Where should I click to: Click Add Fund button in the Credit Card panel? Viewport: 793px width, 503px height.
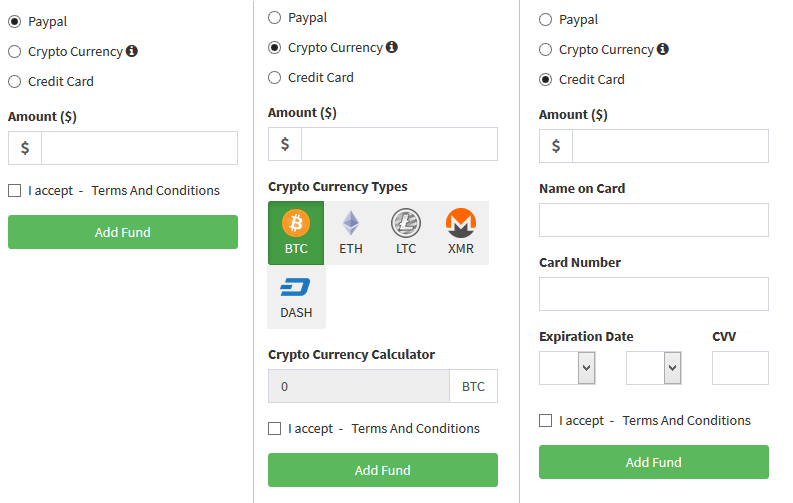coord(654,462)
